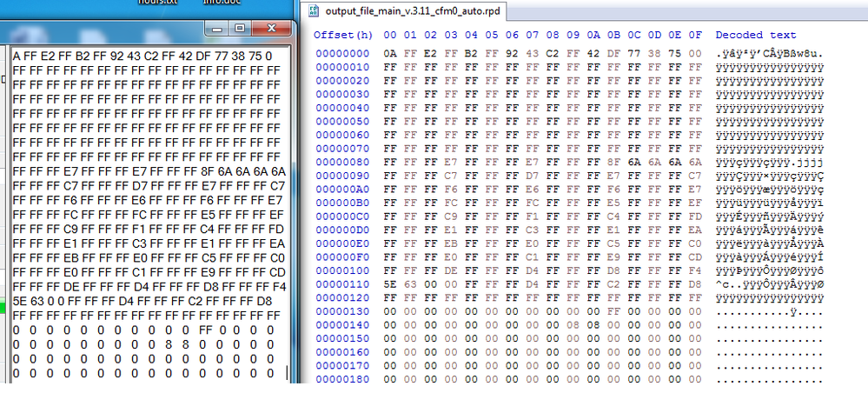
Task: Click byte 8F in hex editor row 00000080
Action: [613, 163]
